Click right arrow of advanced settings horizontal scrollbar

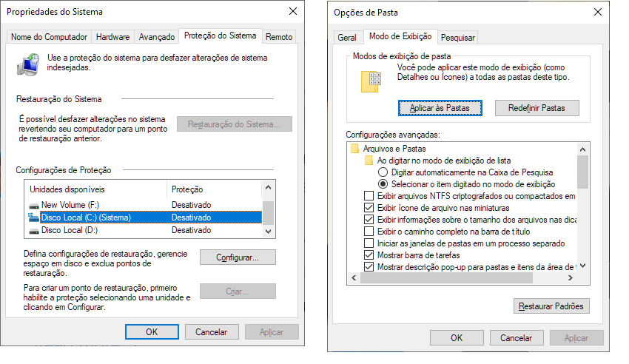571,278
